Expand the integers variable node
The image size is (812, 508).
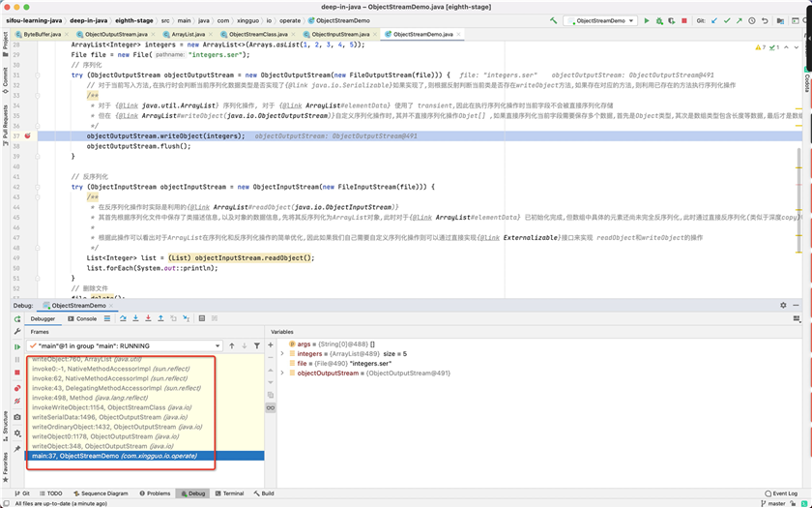[x=282, y=353]
